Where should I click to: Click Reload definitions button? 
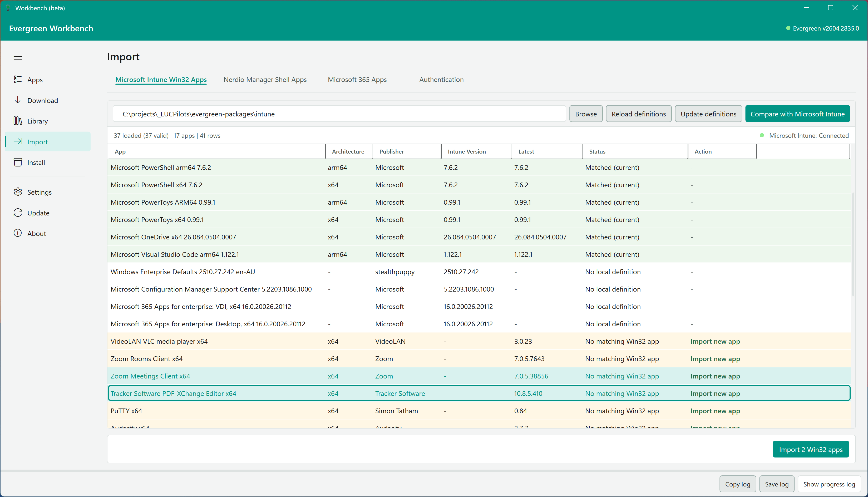click(638, 114)
